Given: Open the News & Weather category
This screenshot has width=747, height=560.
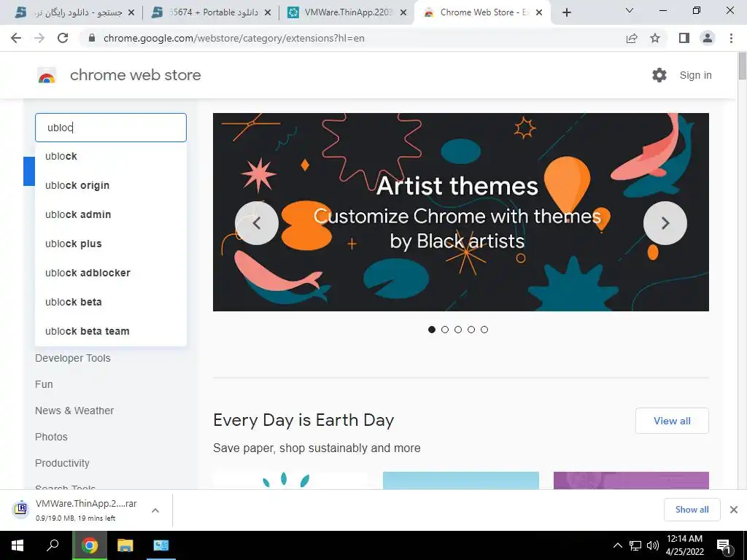Looking at the screenshot, I should point(74,411).
